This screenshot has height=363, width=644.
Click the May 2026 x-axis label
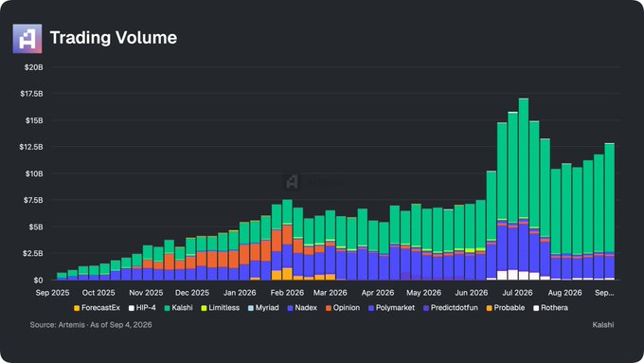tap(423, 293)
